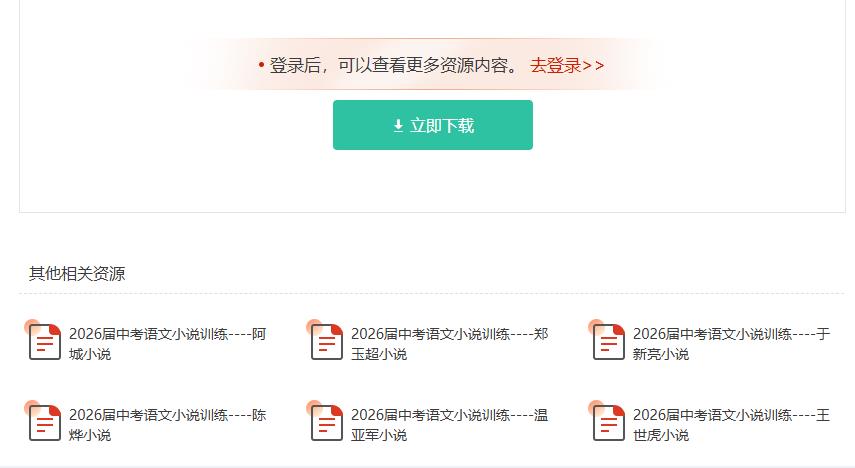Open 2026届中考语文小说训练 阿城小说 link
The image size is (855, 468).
167,343
